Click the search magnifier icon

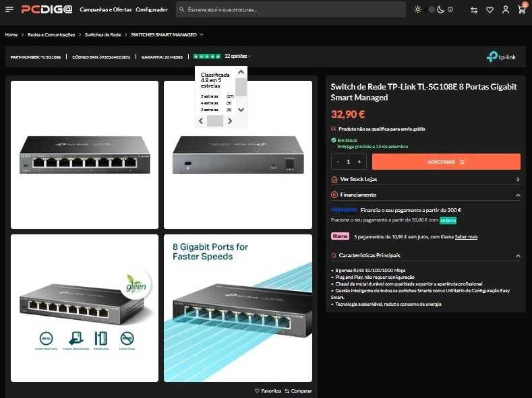(x=182, y=9)
